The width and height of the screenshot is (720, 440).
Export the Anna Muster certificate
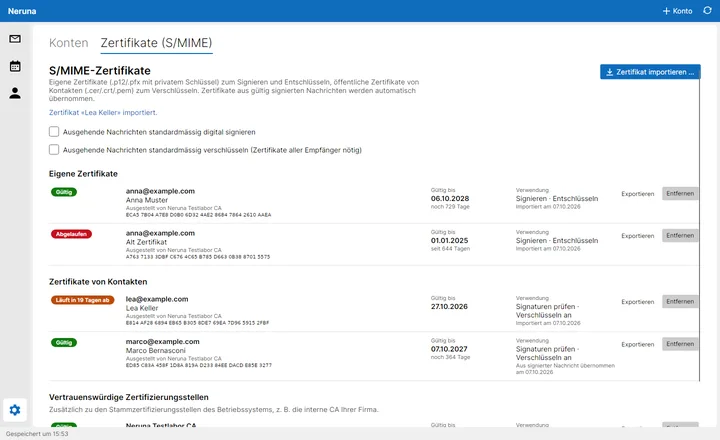coord(637,194)
